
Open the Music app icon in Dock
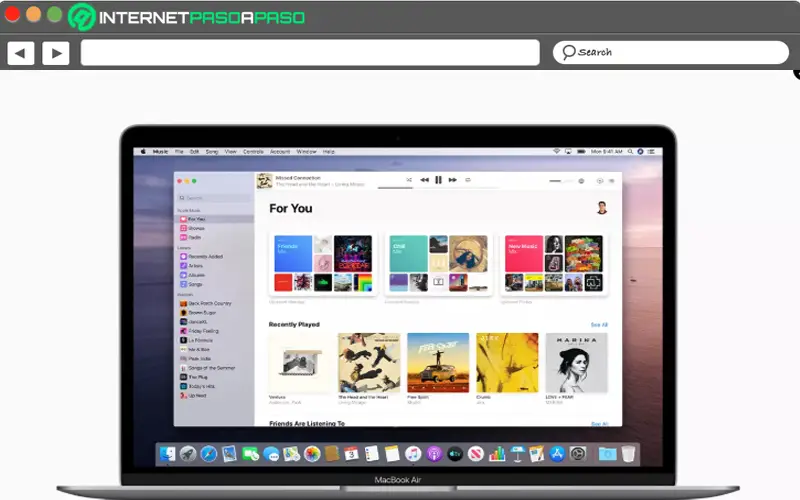(x=413, y=454)
